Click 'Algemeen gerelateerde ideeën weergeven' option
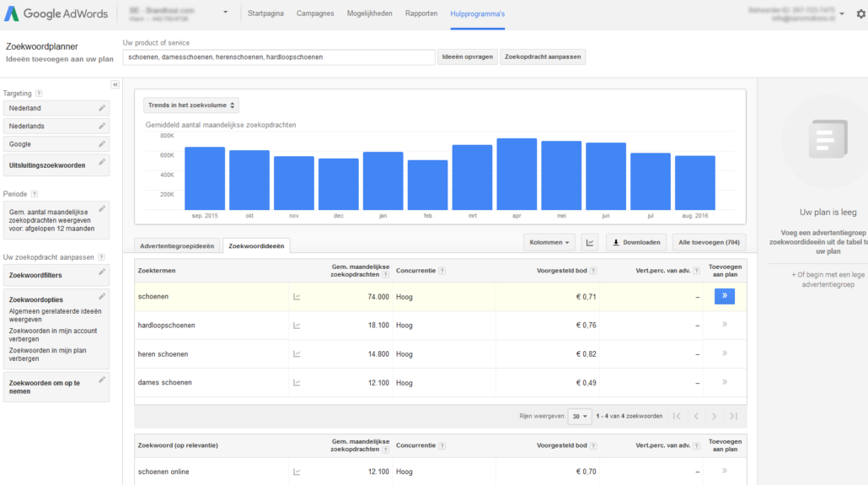 pos(55,315)
